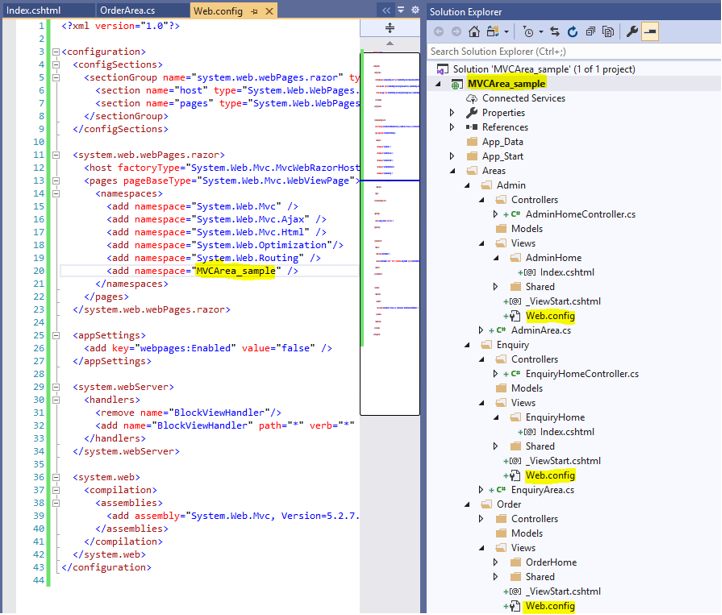722x615 pixels.
Task: Click Back button in Solution Explorer toolbar
Action: (439, 31)
